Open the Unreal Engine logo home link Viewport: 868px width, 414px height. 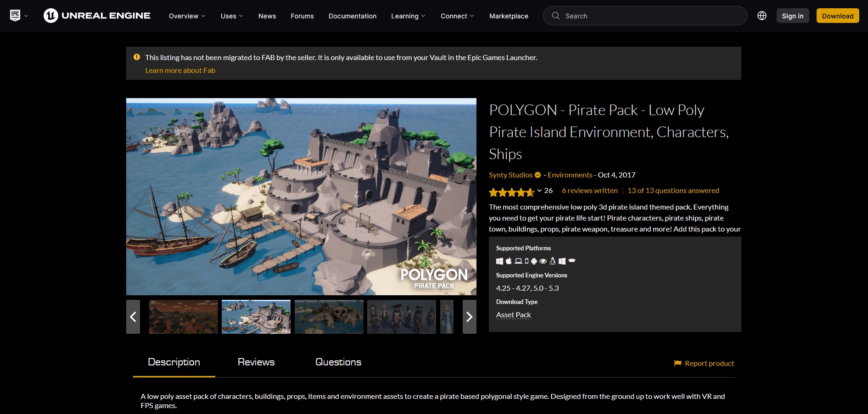97,16
